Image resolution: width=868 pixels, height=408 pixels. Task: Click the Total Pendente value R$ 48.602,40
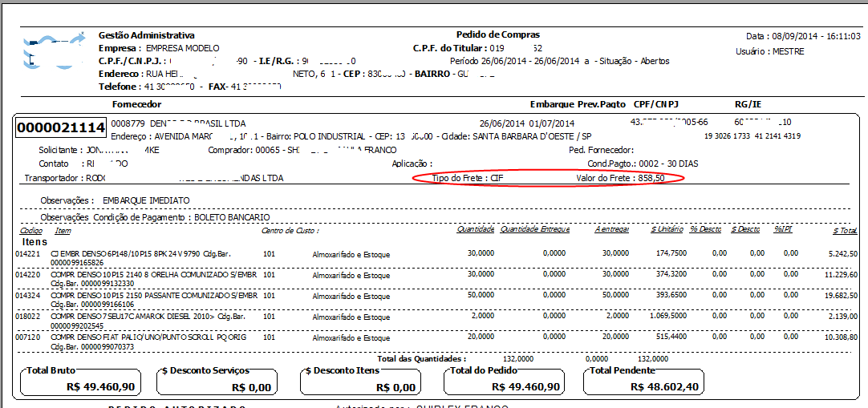click(x=665, y=386)
